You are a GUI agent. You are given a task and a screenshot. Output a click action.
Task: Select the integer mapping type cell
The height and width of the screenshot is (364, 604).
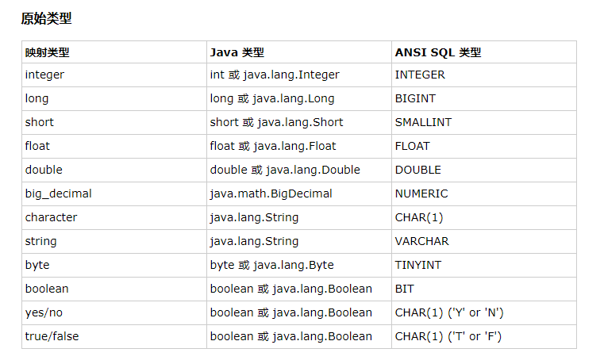(x=44, y=75)
